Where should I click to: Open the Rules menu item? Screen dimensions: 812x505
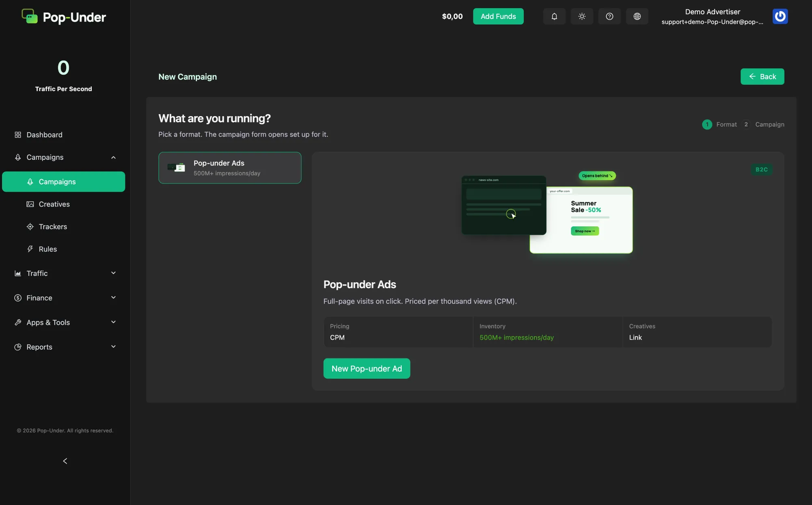pos(64,249)
